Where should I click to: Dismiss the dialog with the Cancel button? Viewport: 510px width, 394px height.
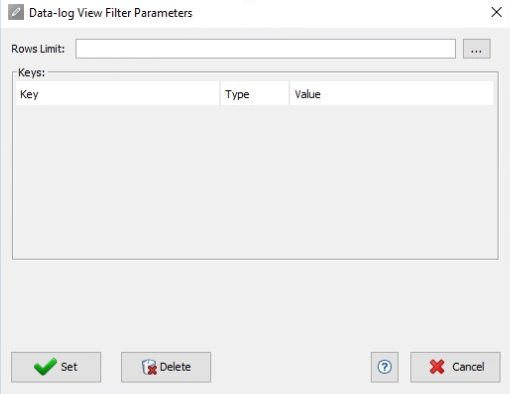pos(455,367)
